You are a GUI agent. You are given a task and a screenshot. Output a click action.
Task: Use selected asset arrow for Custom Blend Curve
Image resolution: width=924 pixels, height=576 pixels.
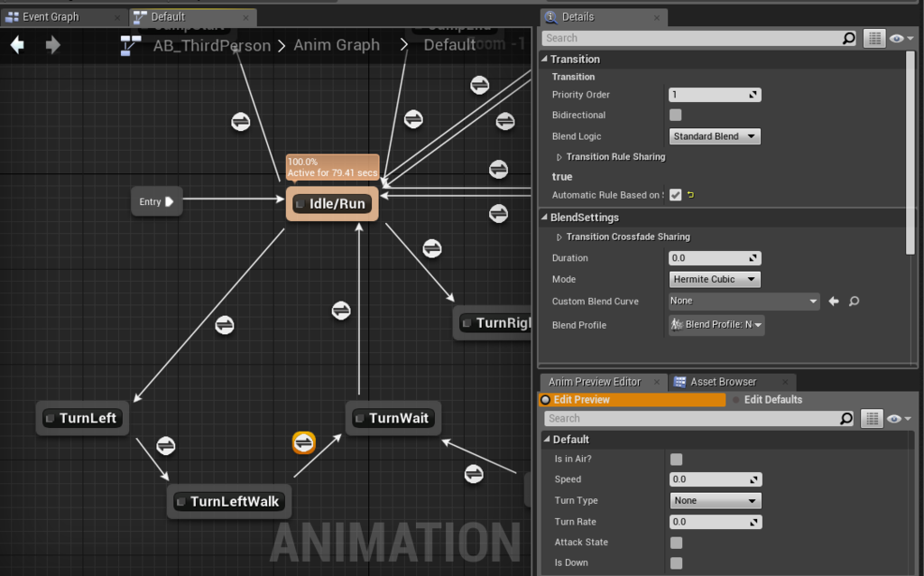(x=834, y=302)
